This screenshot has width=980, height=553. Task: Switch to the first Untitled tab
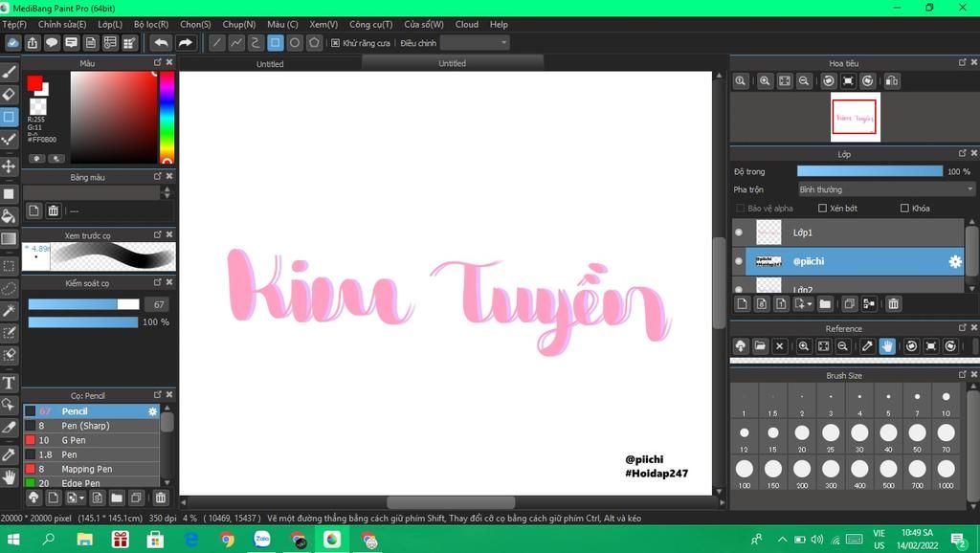(270, 64)
